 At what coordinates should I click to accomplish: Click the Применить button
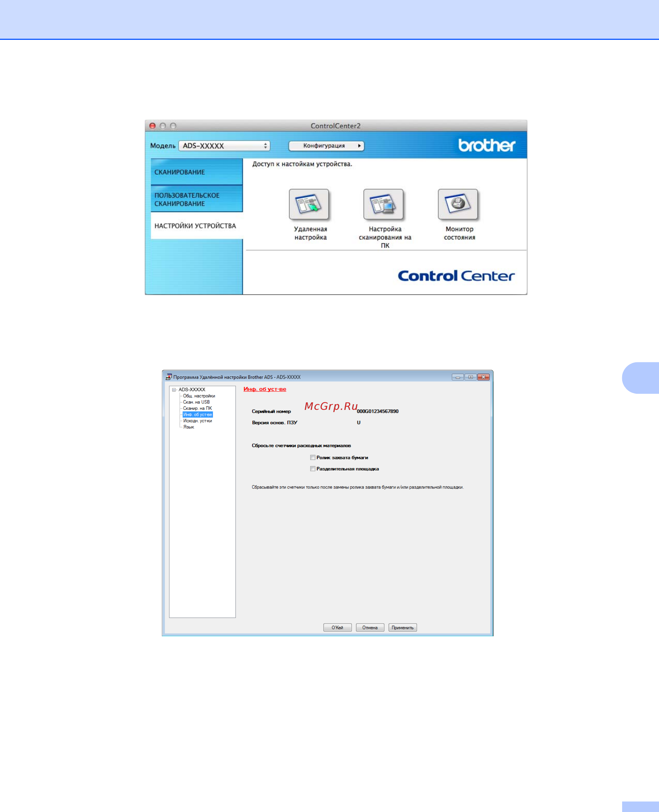click(402, 627)
